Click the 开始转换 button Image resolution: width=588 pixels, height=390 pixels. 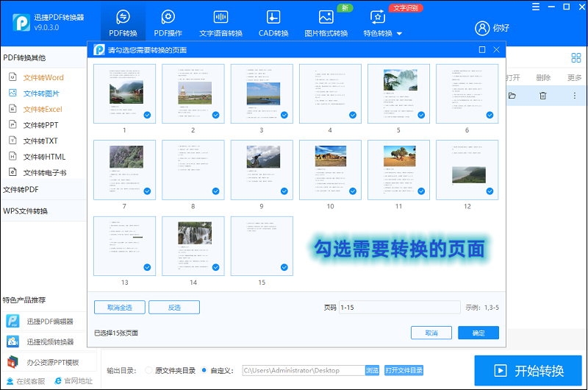(528, 371)
